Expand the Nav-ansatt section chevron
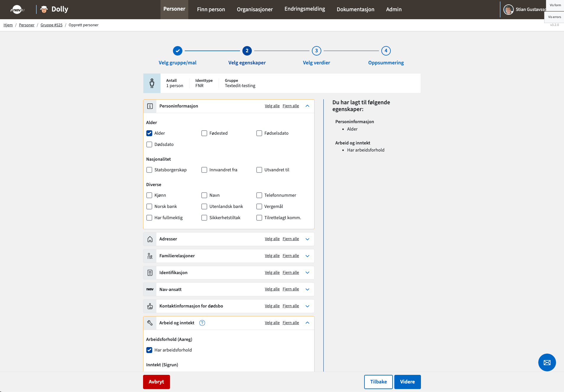Viewport: 564px width, 392px height. [307, 289]
